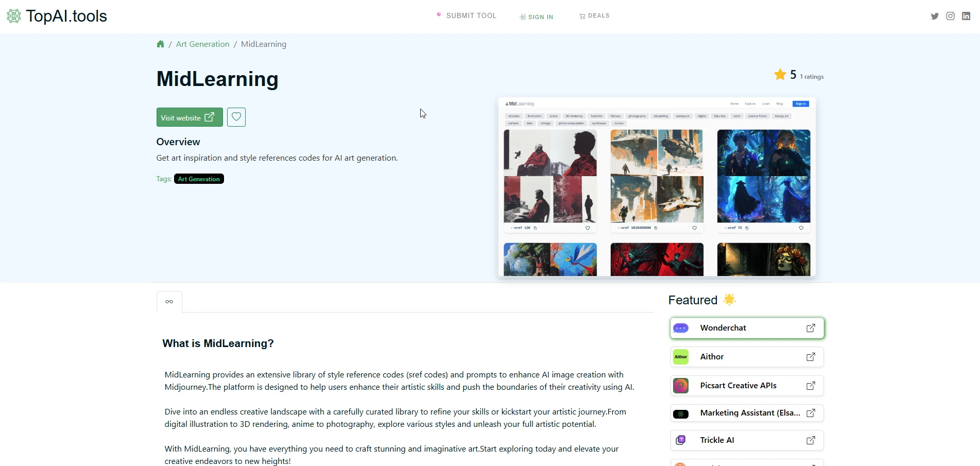Click the Wonderchat logo icon
980x466 pixels.
pos(681,328)
